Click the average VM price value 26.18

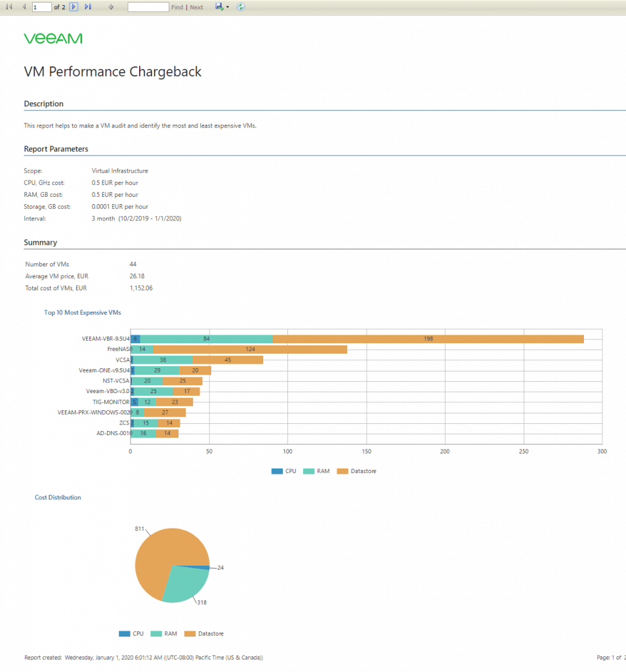pos(137,276)
